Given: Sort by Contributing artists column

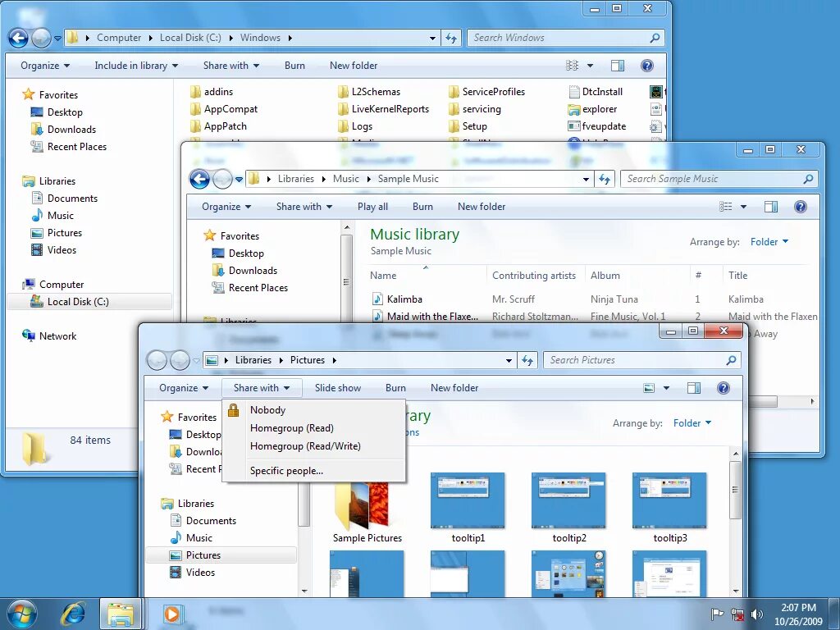Looking at the screenshot, I should [533, 276].
